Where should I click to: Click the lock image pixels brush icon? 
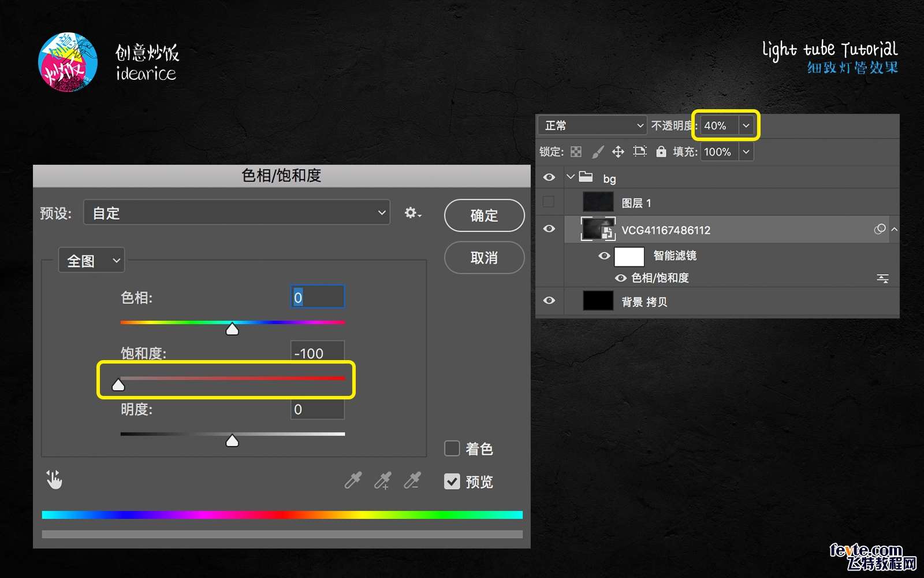(x=598, y=152)
